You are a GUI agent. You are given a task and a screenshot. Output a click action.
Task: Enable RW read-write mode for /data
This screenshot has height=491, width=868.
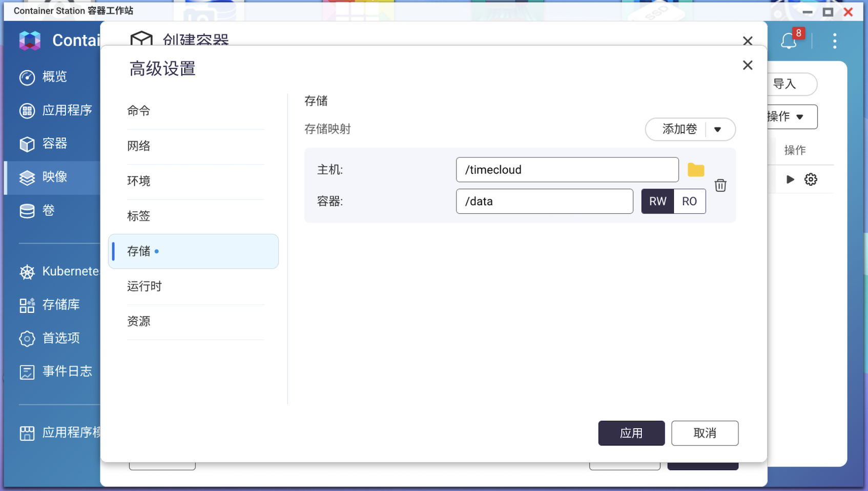coord(657,201)
